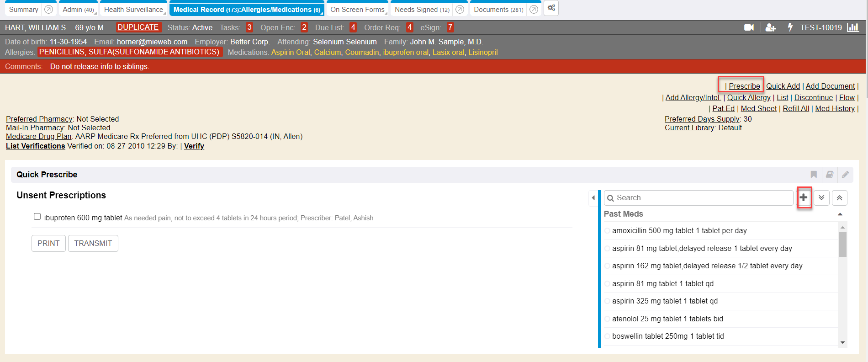Viewport: 868px width, 362px height.
Task: Click the Prescribe link
Action: tap(744, 86)
